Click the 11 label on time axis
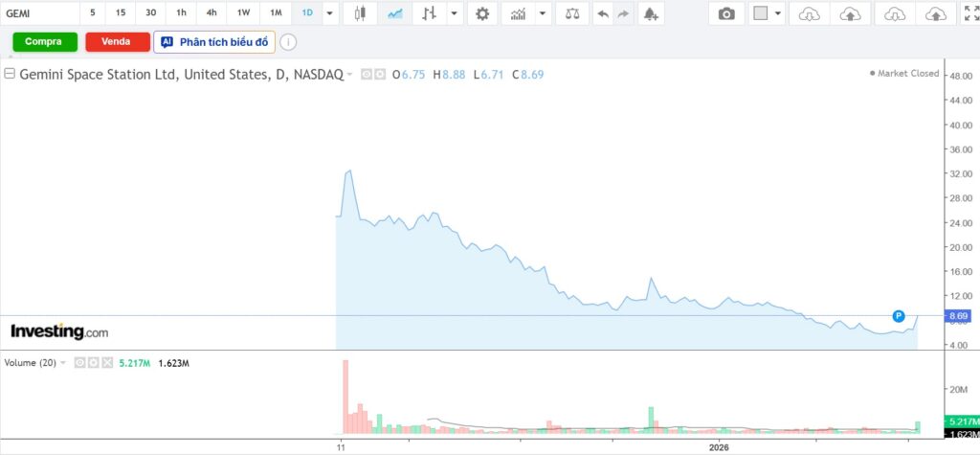 tap(341, 447)
